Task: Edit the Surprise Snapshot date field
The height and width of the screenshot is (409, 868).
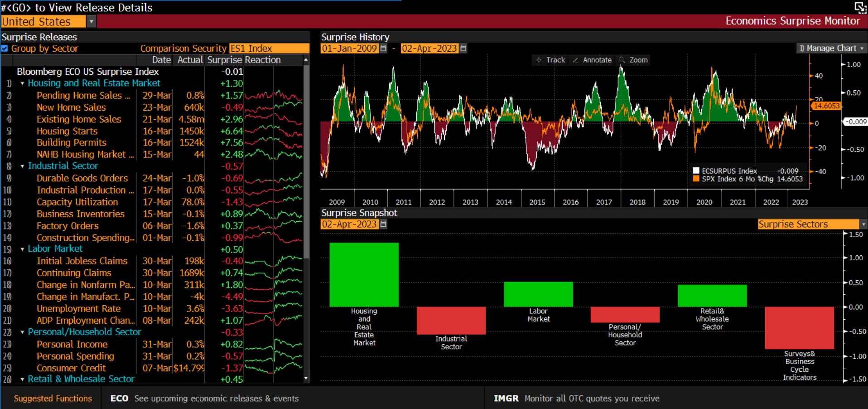Action: click(x=349, y=224)
